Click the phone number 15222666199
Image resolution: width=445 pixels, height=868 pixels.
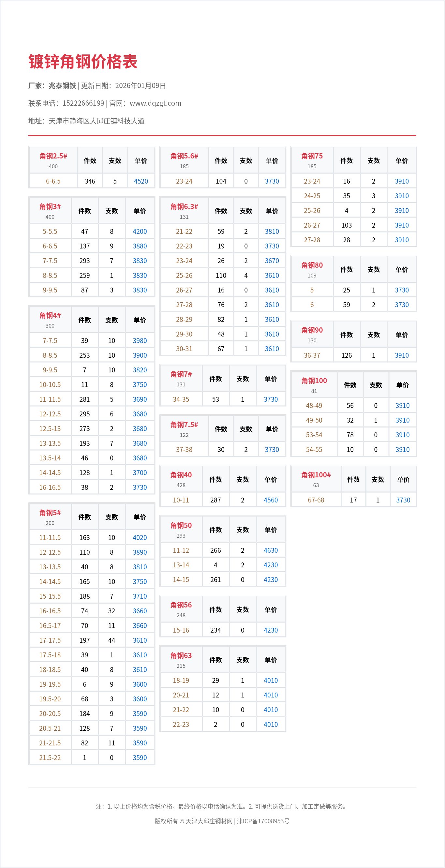pyautogui.click(x=83, y=103)
